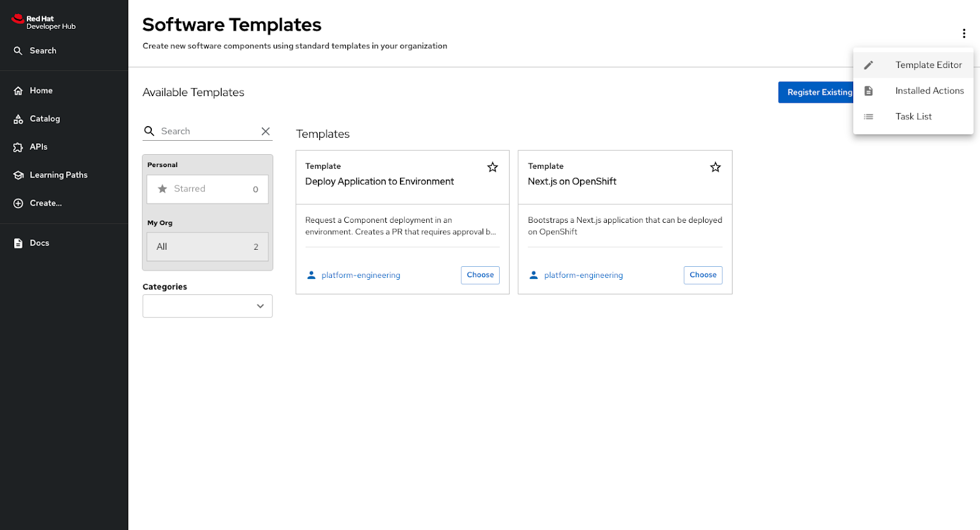
Task: Open Installed Actions from the menu
Action: click(913, 91)
